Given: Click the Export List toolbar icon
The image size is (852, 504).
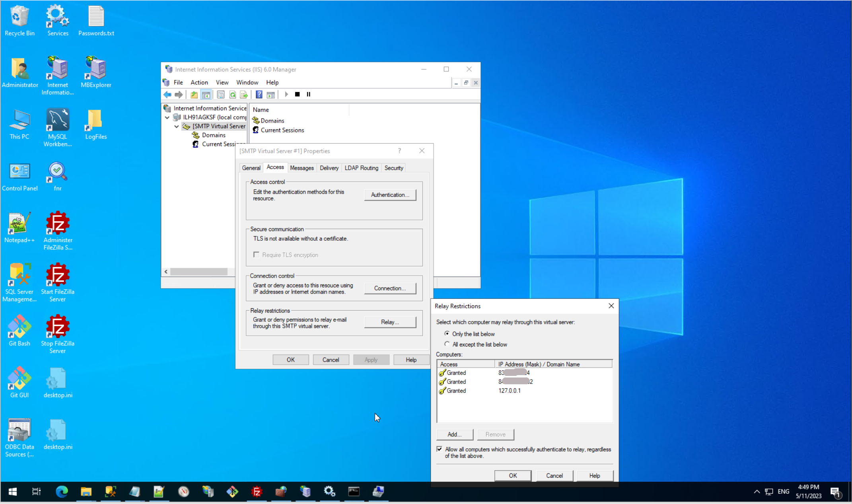Looking at the screenshot, I should [x=244, y=95].
